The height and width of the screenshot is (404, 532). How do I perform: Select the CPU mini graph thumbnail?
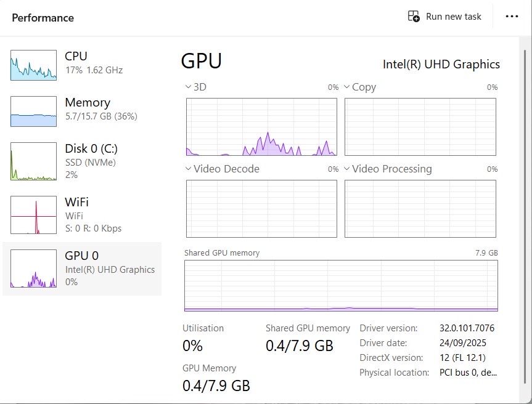(33, 65)
